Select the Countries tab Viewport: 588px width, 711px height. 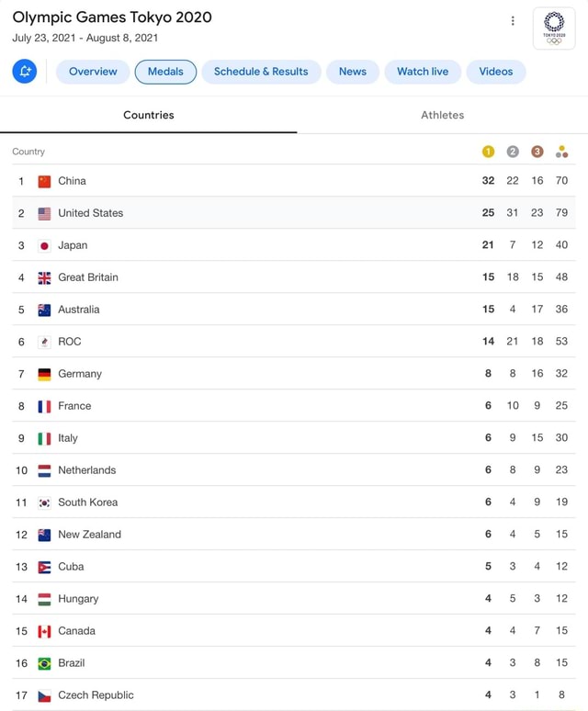point(149,115)
